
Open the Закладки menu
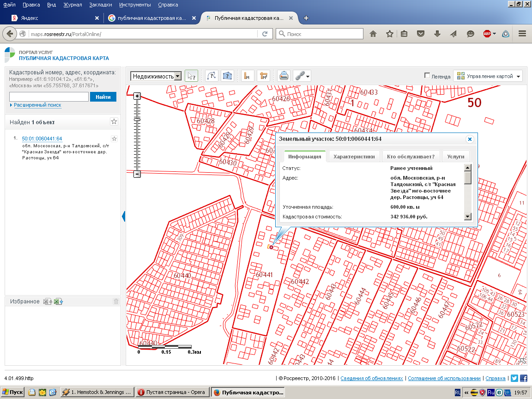click(100, 5)
